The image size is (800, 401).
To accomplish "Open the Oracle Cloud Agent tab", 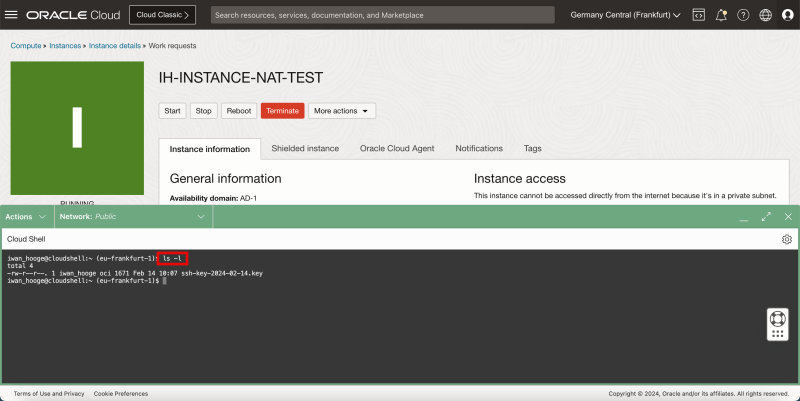I will point(397,148).
